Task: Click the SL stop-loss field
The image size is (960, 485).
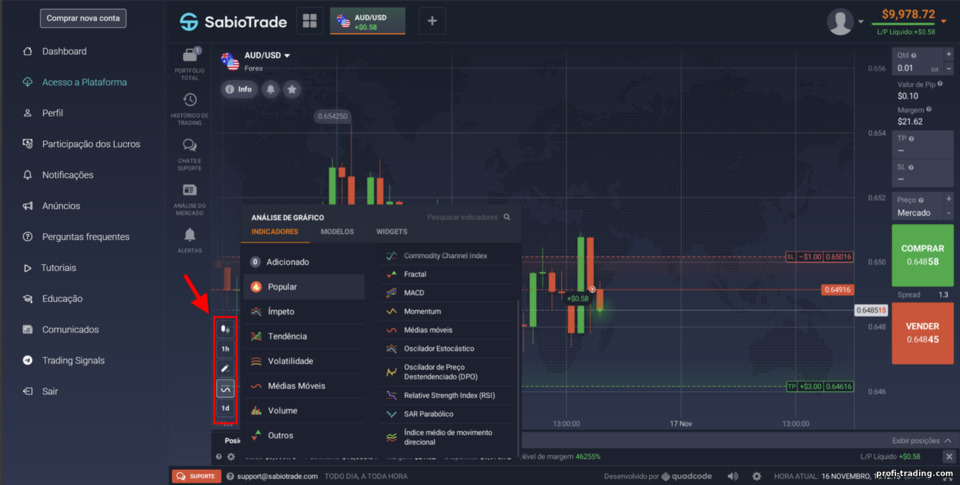Action: [922, 173]
